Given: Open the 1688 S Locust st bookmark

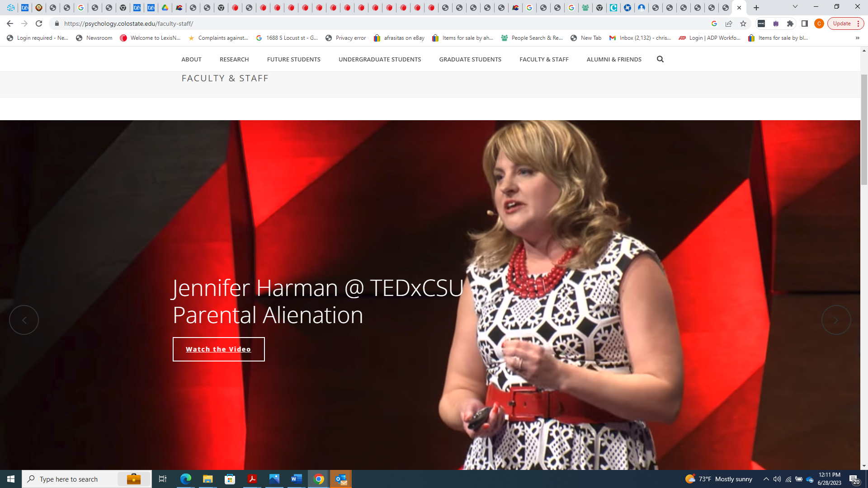Looking at the screenshot, I should pyautogui.click(x=287, y=38).
